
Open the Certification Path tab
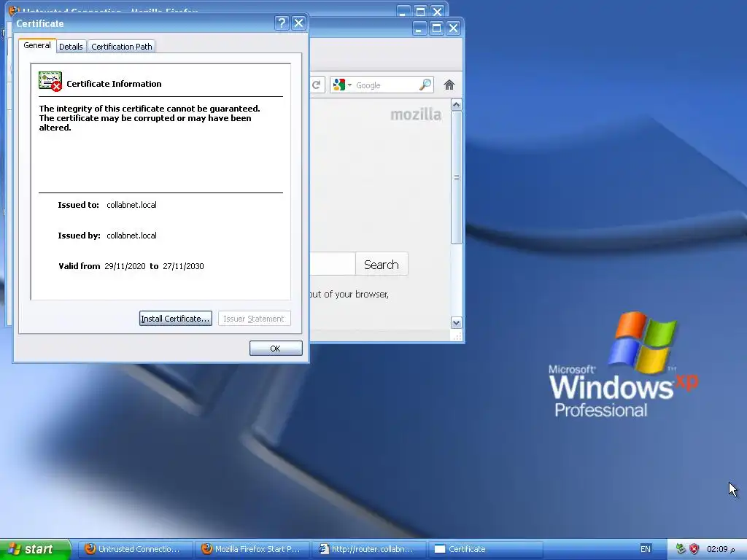pos(122,47)
